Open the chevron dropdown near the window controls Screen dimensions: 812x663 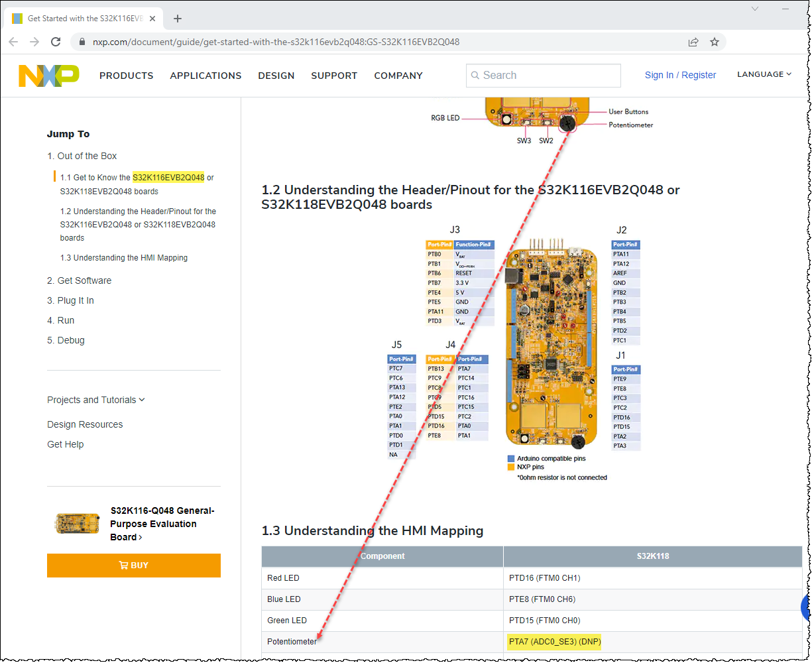[x=755, y=8]
